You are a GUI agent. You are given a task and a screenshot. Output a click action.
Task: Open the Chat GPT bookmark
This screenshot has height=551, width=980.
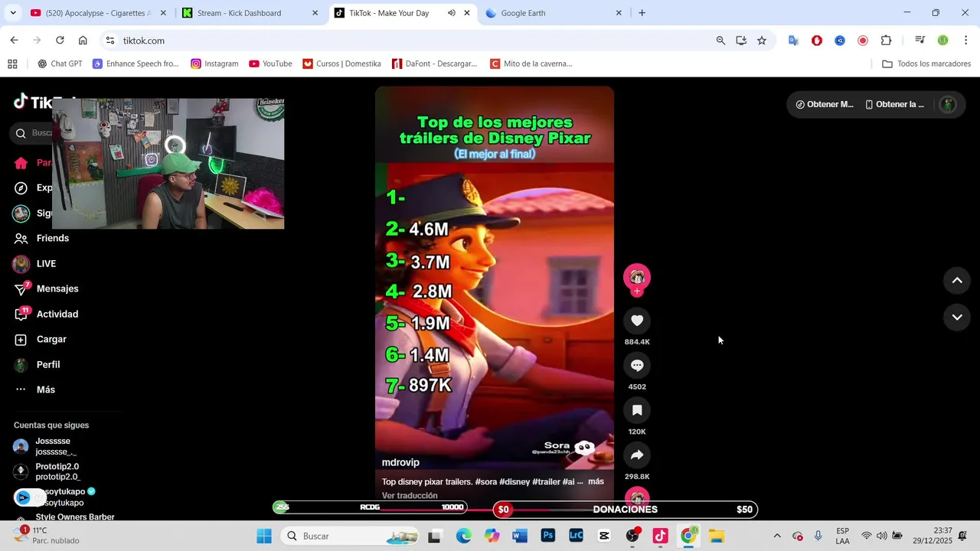pyautogui.click(x=60, y=64)
